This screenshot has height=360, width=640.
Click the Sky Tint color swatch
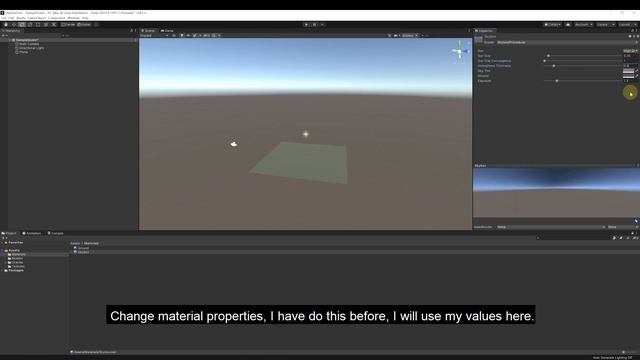tap(628, 71)
